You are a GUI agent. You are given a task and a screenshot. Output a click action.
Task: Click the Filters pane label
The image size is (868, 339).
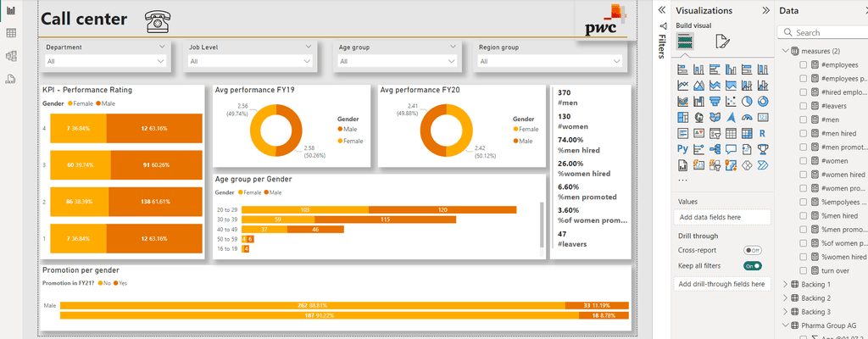[x=661, y=46]
